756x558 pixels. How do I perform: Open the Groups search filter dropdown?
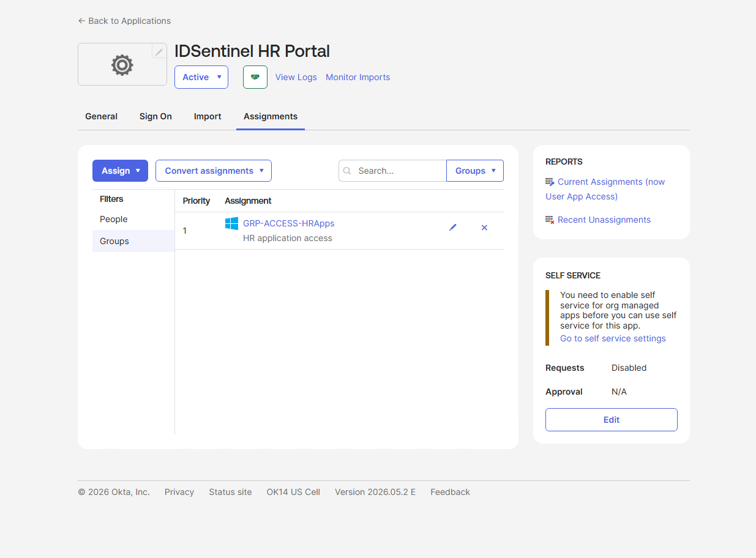point(475,171)
